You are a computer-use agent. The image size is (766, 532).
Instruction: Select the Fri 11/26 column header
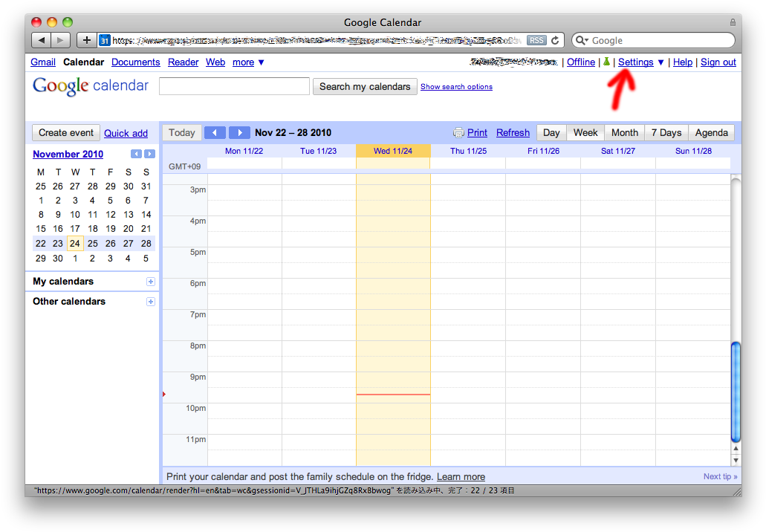543,151
